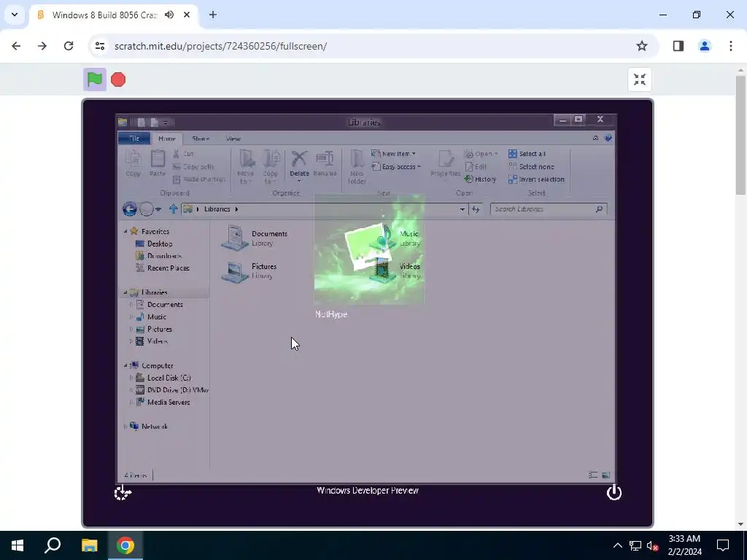The height and width of the screenshot is (560, 747).
Task: Toggle Chrome side panel
Action: pyautogui.click(x=678, y=46)
